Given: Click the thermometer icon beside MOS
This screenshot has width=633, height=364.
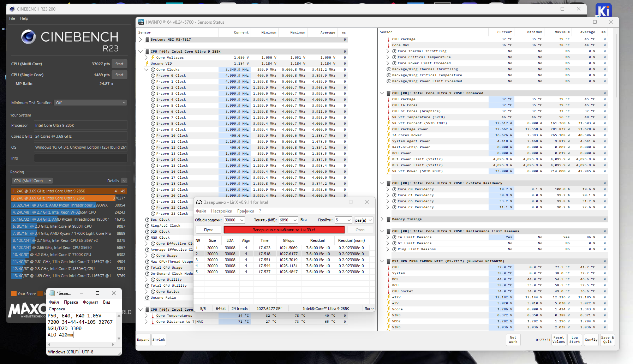Looking at the screenshot, I should 389,279.
